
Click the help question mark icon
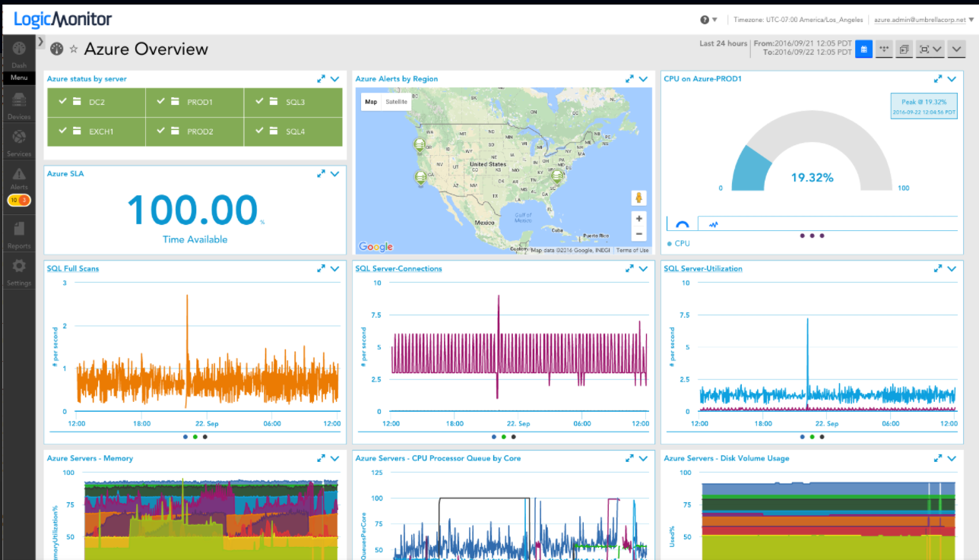(x=705, y=20)
